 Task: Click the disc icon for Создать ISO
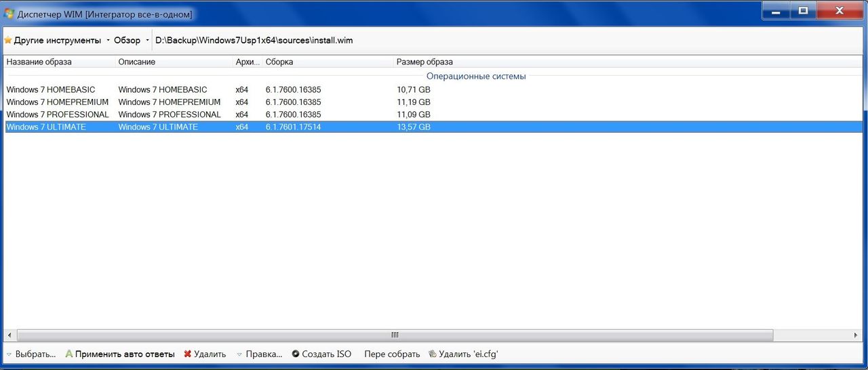coord(296,354)
